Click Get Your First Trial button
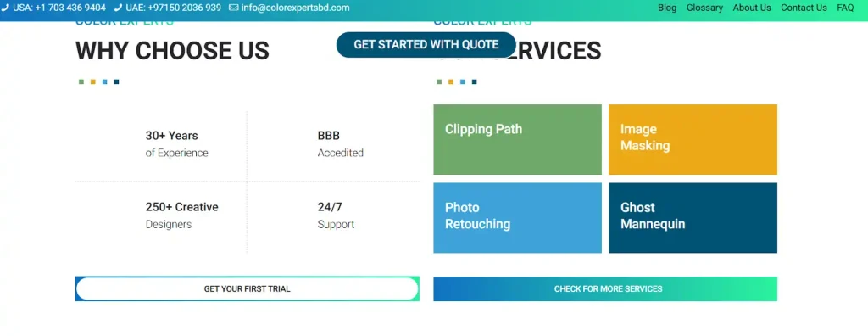 pos(247,288)
